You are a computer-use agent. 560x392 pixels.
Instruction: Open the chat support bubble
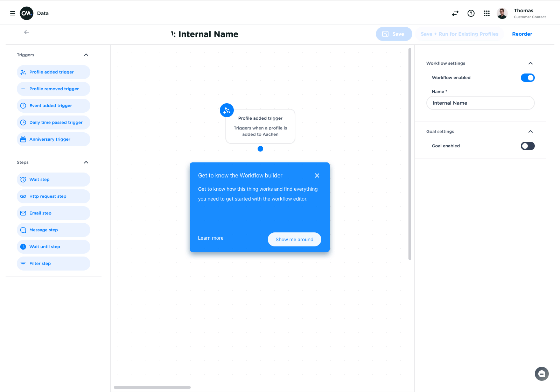tap(542, 374)
